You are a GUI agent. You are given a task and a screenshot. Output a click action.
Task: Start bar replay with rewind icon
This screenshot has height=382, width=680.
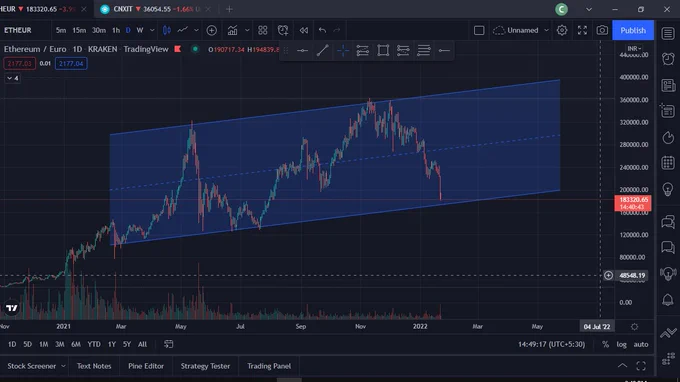304,30
